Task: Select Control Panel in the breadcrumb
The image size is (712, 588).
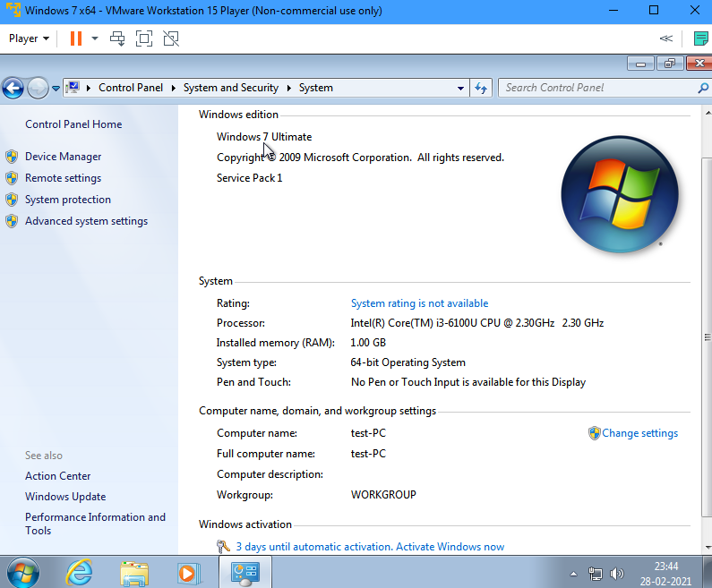Action: click(x=131, y=88)
